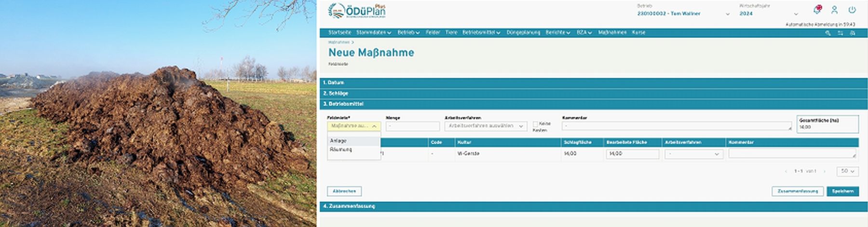Open the notifications bell icon

[x=817, y=10]
